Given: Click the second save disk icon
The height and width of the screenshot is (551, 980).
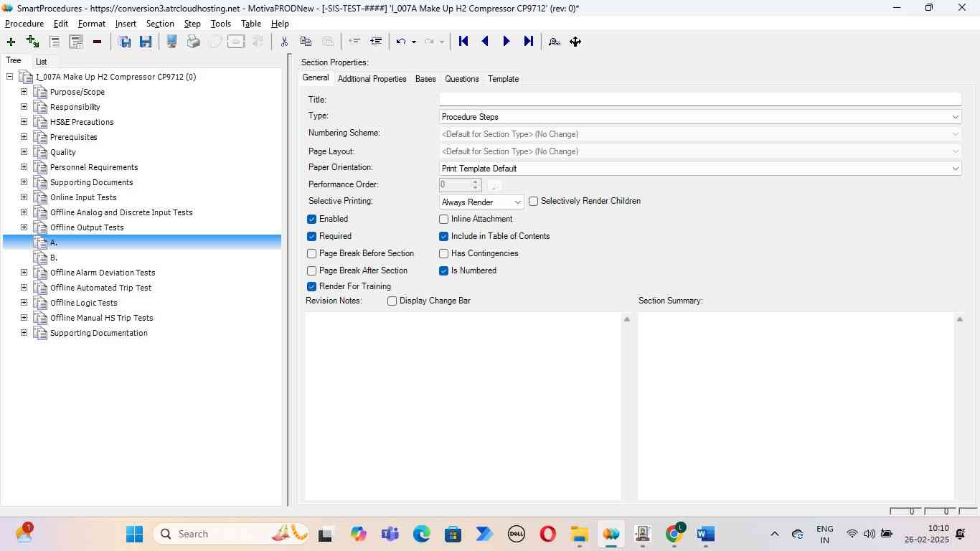Looking at the screenshot, I should tap(146, 42).
